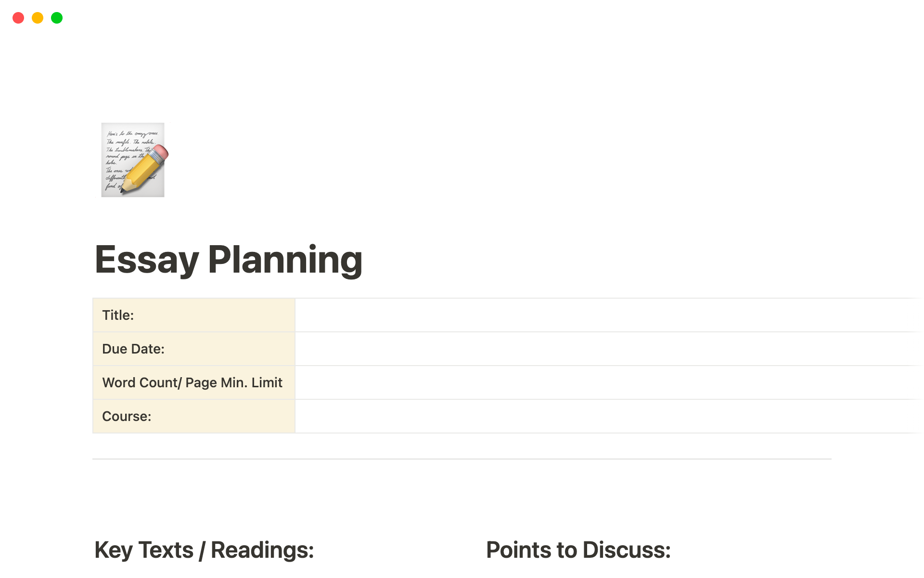Minimize the window with the yellow button
This screenshot has width=924, height=578.
pos(38,18)
